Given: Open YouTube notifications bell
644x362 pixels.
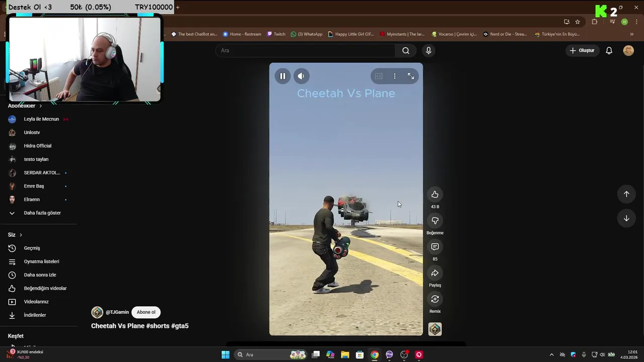Looking at the screenshot, I should point(609,50).
